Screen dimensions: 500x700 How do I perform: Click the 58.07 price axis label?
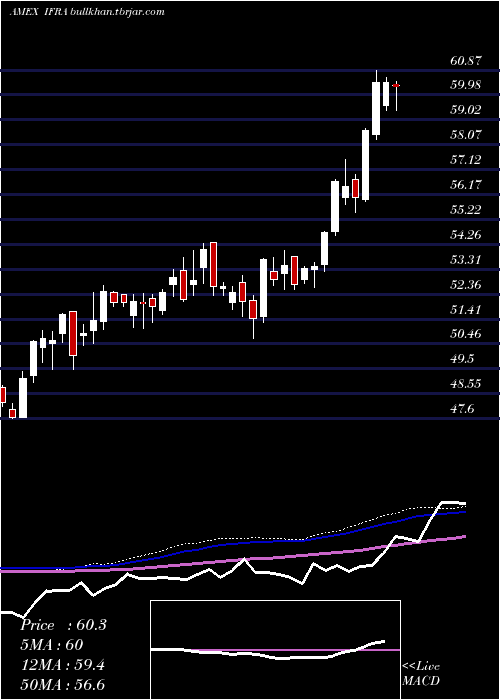point(466,135)
